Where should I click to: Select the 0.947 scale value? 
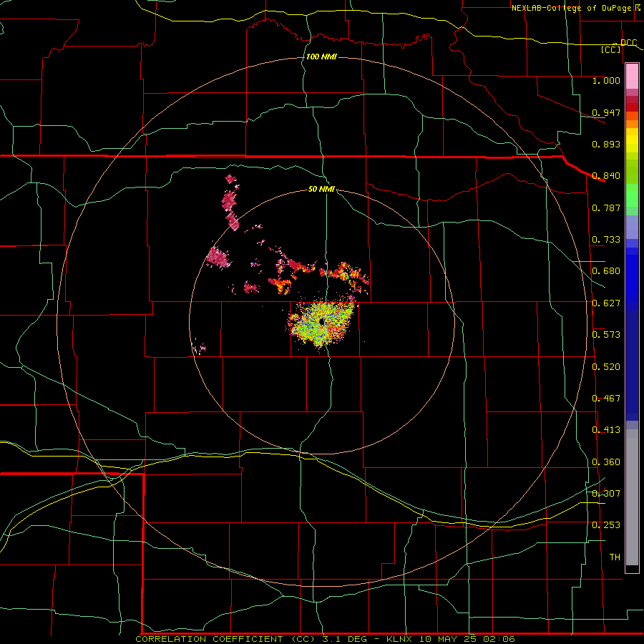[x=606, y=112]
